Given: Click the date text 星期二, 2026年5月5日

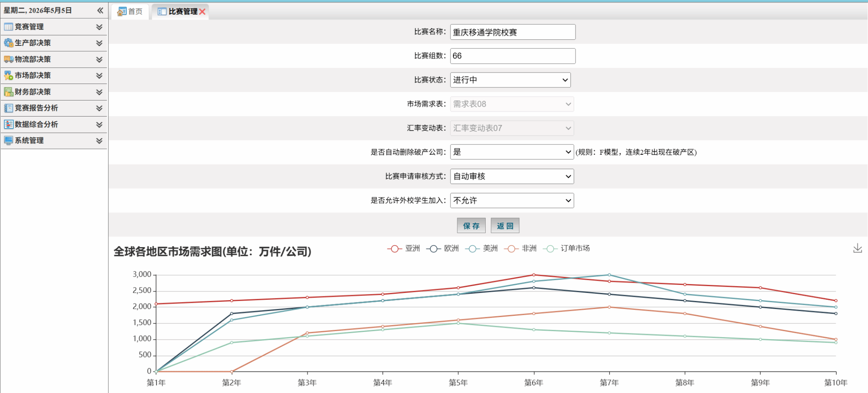Looking at the screenshot, I should point(38,10).
